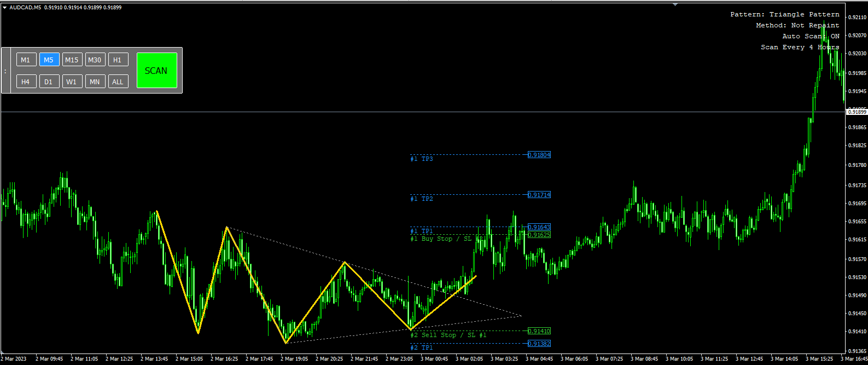Click the 0.91643 TP1 price label
Screen dimensions: 868x365
click(x=539, y=227)
